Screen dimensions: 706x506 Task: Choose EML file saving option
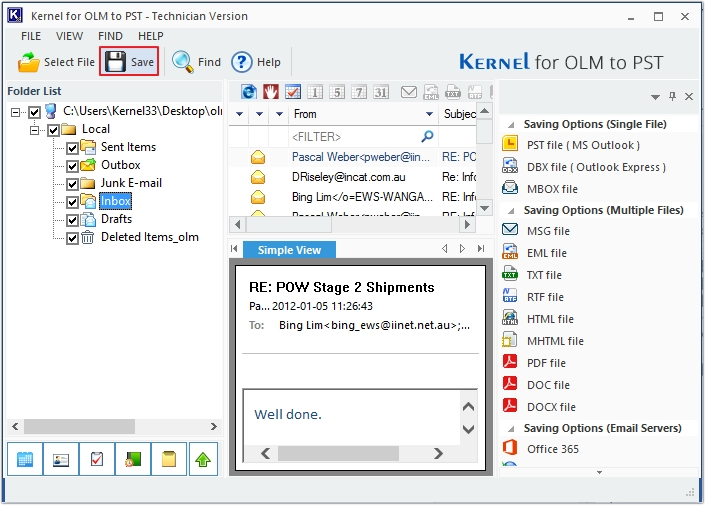coord(534,253)
